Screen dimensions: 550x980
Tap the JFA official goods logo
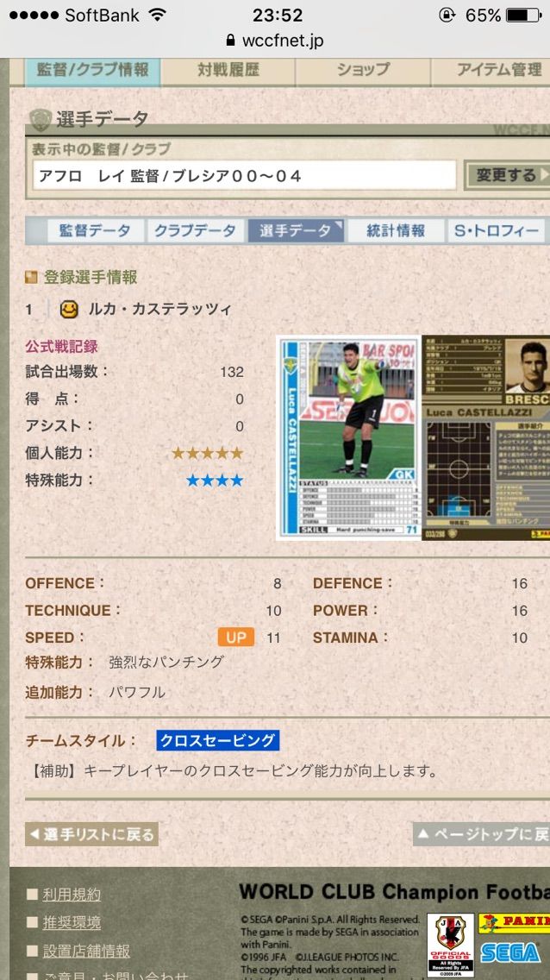450,945
